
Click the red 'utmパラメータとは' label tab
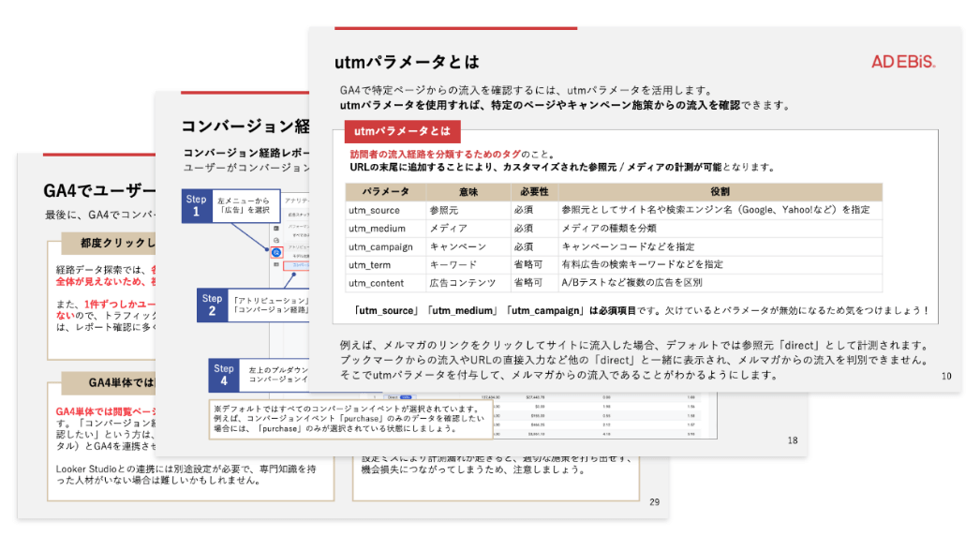403,131
